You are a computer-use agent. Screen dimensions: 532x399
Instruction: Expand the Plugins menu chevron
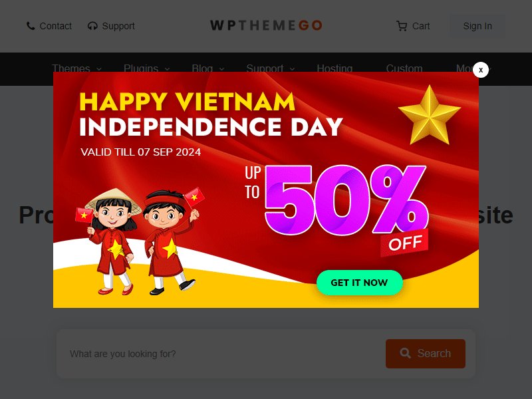[168, 69]
